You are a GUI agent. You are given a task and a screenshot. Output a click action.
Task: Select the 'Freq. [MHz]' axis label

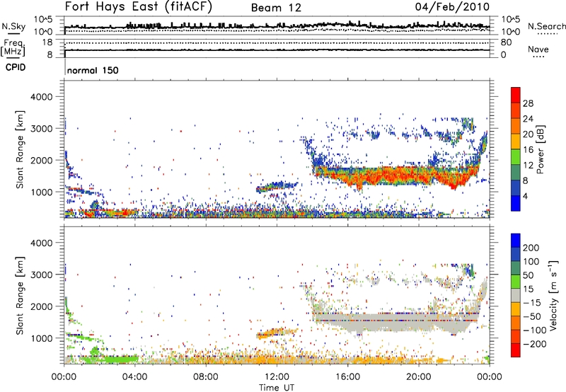pyautogui.click(x=13, y=48)
